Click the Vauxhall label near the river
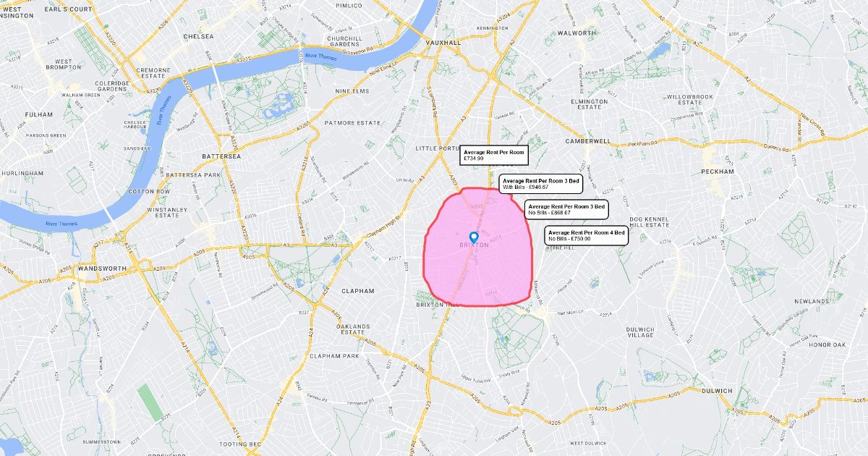The image size is (868, 456). [443, 43]
